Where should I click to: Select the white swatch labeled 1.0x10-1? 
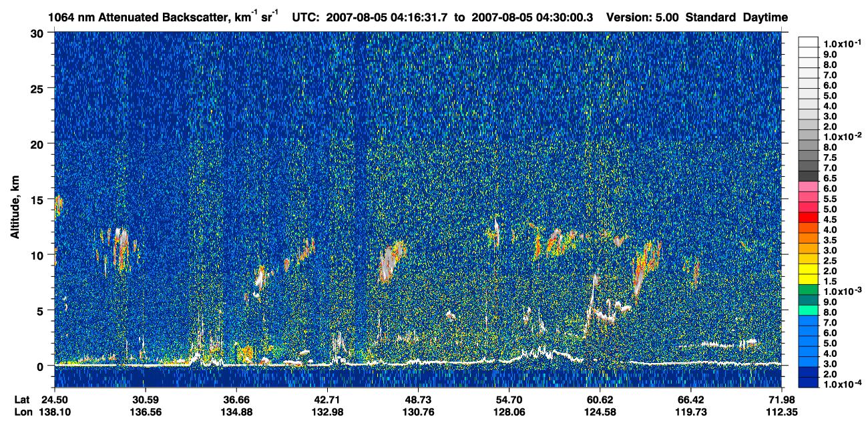[808, 43]
